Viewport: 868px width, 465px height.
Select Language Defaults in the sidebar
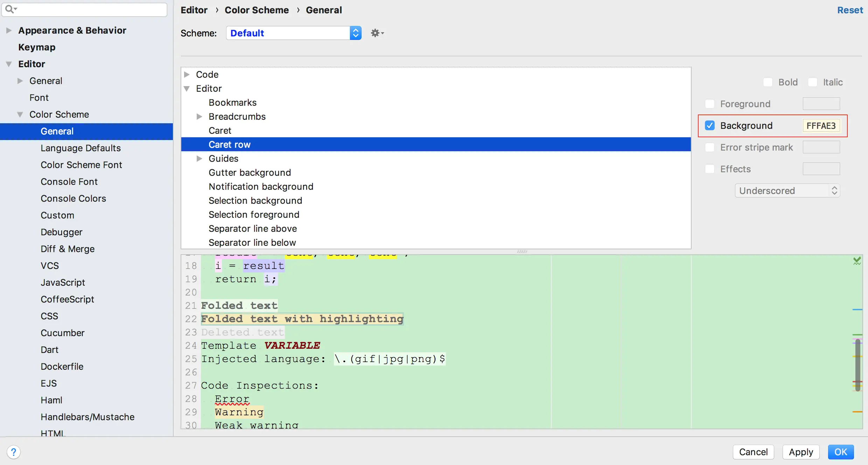80,148
